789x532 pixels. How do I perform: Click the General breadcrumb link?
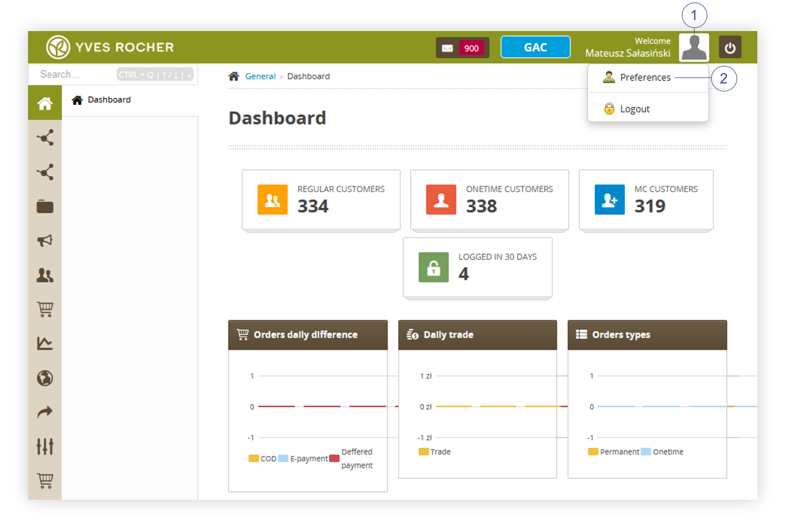(261, 76)
